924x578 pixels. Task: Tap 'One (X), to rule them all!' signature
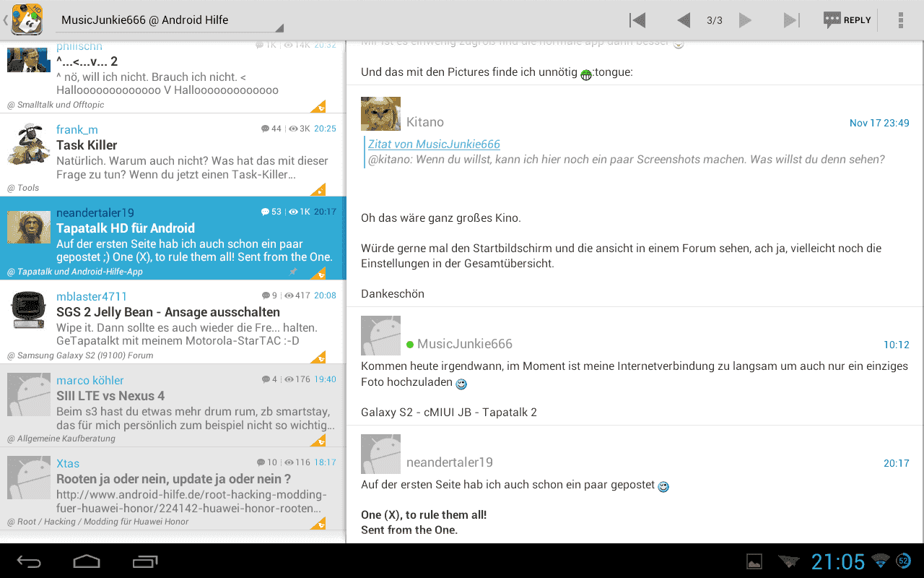tap(424, 515)
